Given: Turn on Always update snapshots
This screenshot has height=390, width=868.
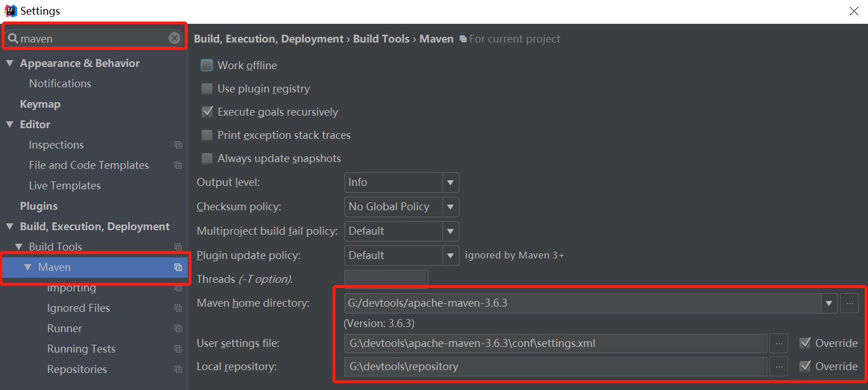Looking at the screenshot, I should click(207, 159).
